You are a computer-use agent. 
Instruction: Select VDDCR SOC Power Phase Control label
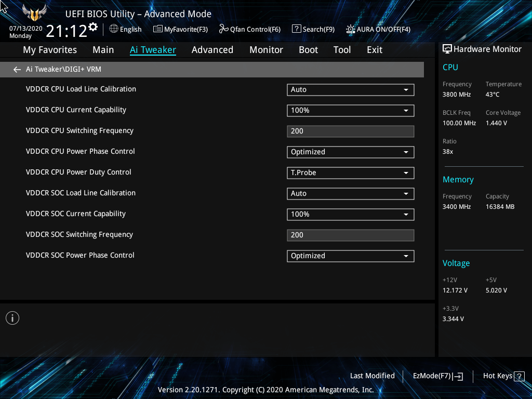click(80, 255)
